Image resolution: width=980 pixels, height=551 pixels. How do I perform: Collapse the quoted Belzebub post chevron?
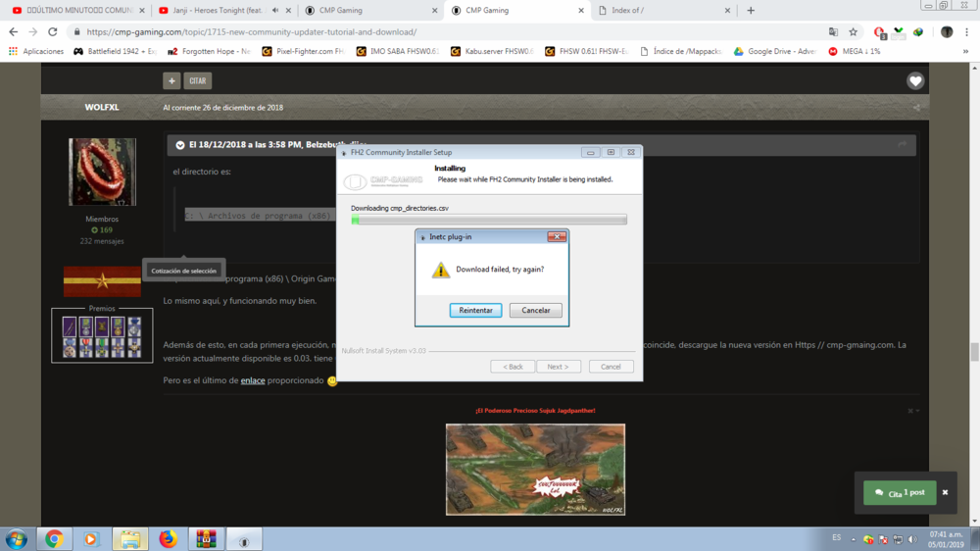180,145
